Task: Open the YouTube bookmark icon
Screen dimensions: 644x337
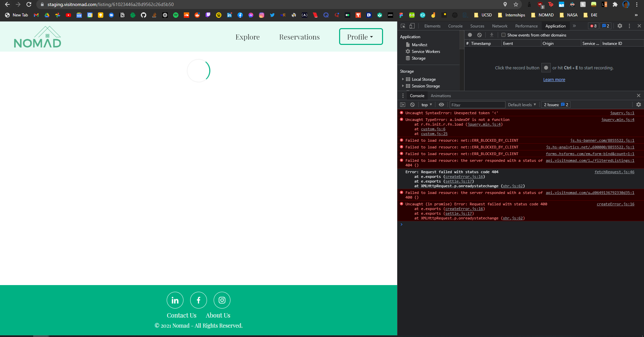Action: 68,15
